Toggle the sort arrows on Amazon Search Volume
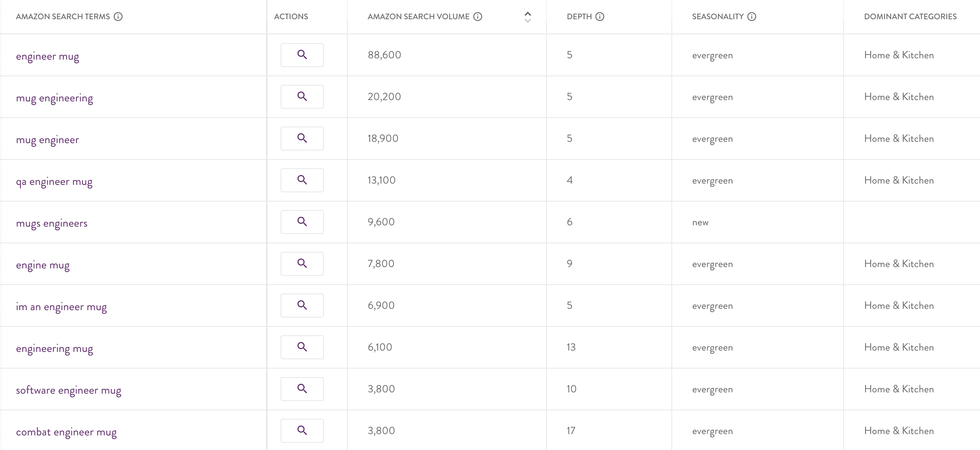Screen dimensions: 980x450 (528, 17)
